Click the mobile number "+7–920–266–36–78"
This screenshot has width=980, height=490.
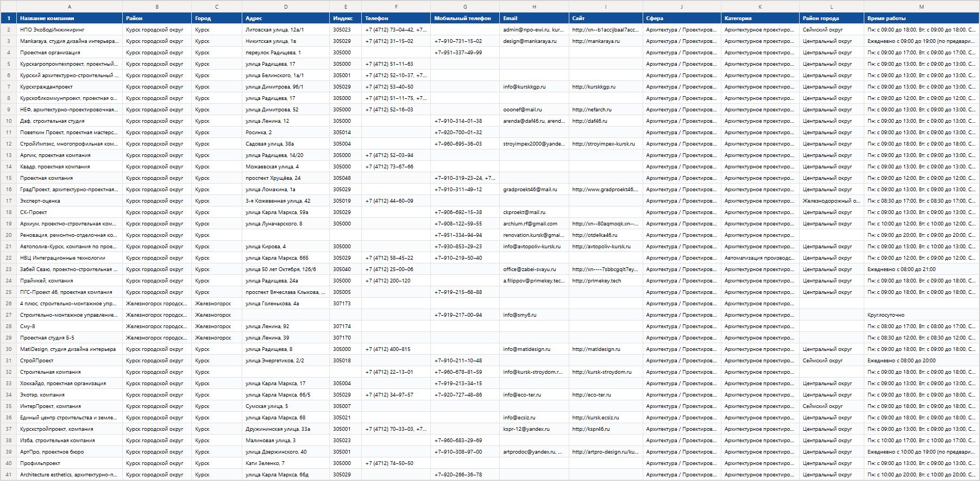(x=465, y=475)
